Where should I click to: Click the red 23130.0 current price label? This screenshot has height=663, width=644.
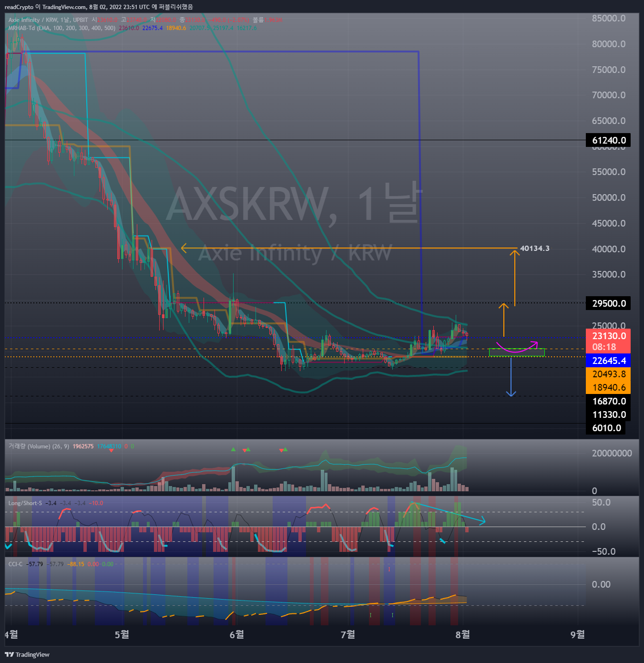point(609,336)
